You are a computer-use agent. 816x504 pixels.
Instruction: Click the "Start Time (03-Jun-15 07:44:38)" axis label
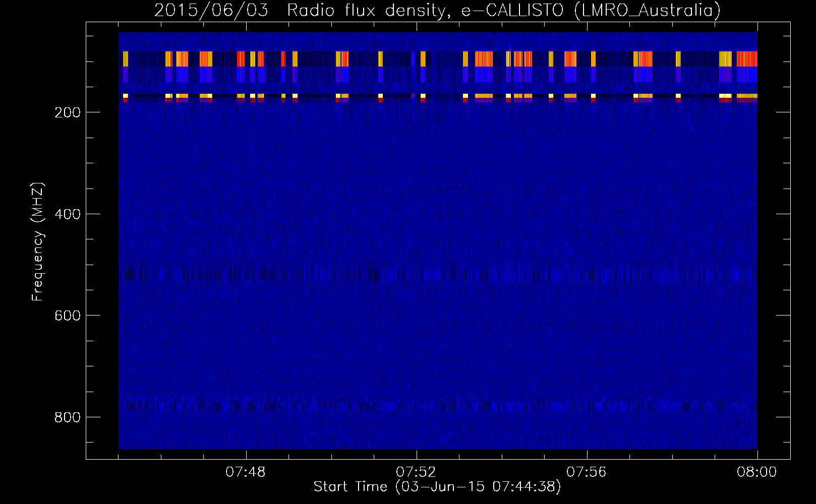(x=437, y=487)
